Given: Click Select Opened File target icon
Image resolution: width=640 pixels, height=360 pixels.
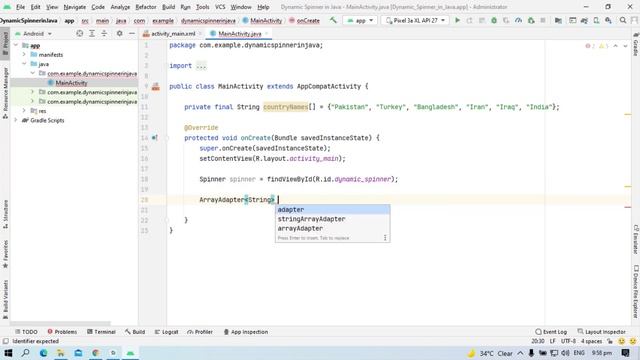Looking at the screenshot, I should (x=80, y=33).
